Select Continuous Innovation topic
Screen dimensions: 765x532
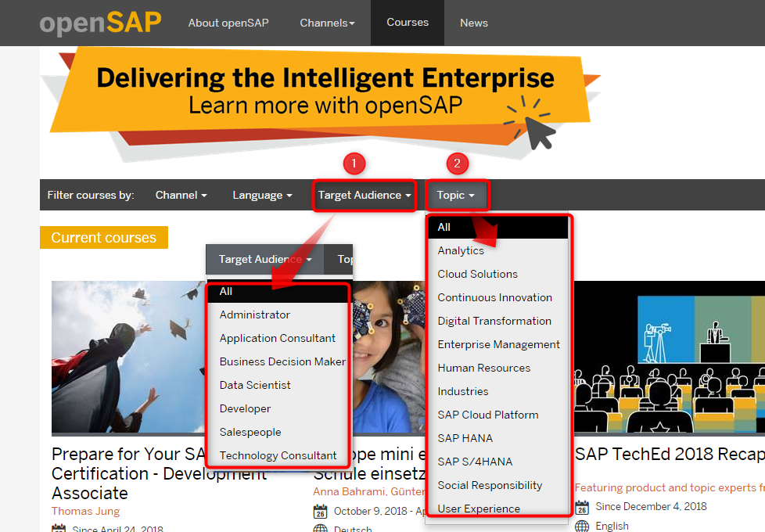point(498,297)
